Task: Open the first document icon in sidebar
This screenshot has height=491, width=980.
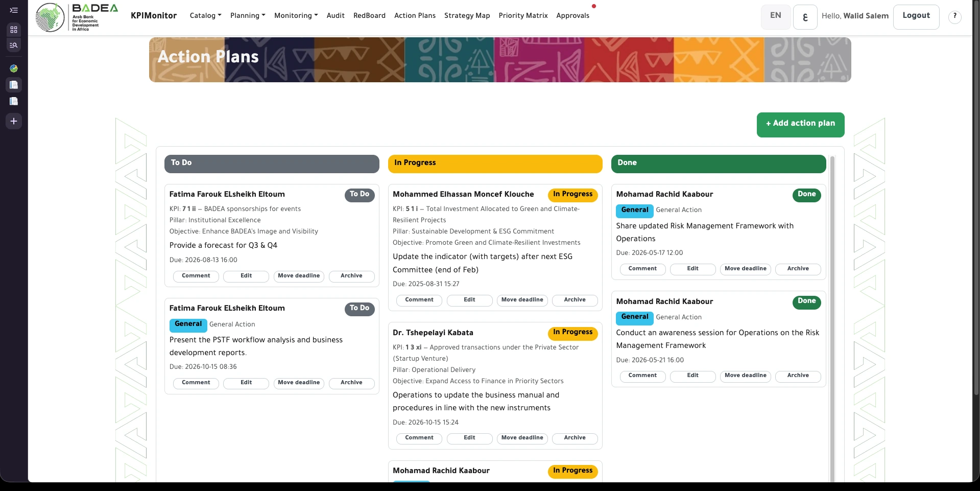Action: coord(14,85)
